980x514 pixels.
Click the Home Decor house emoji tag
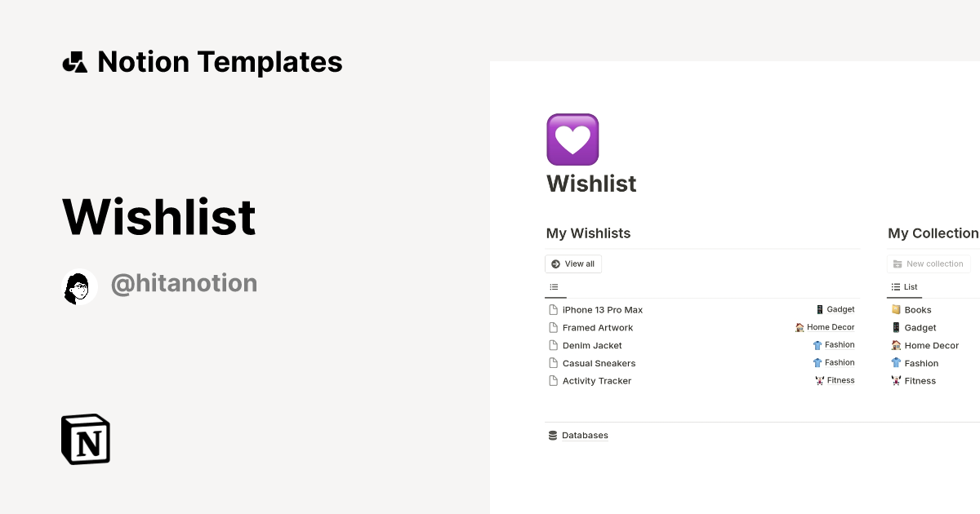799,327
